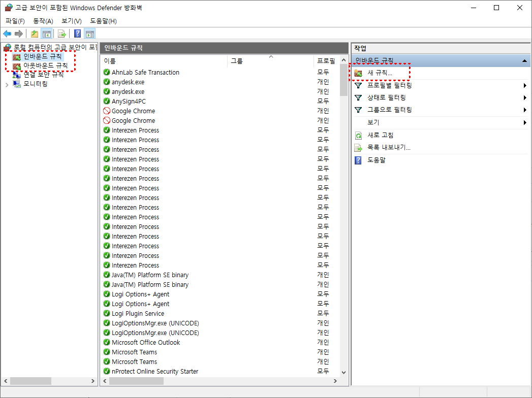Click the 목록 내보내기 toolbar icon
Screen dimensions: 532x398
pyautogui.click(x=61, y=34)
